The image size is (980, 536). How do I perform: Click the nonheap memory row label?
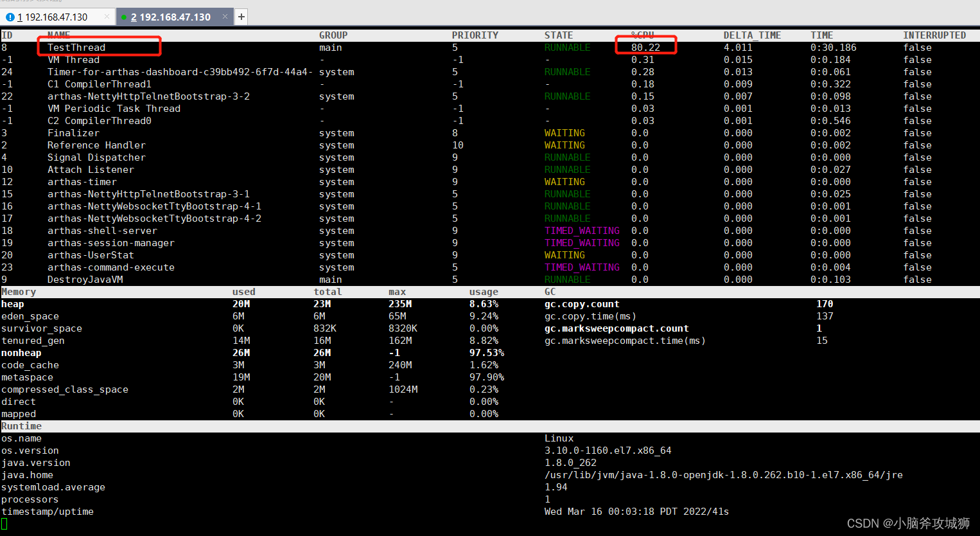[21, 353]
